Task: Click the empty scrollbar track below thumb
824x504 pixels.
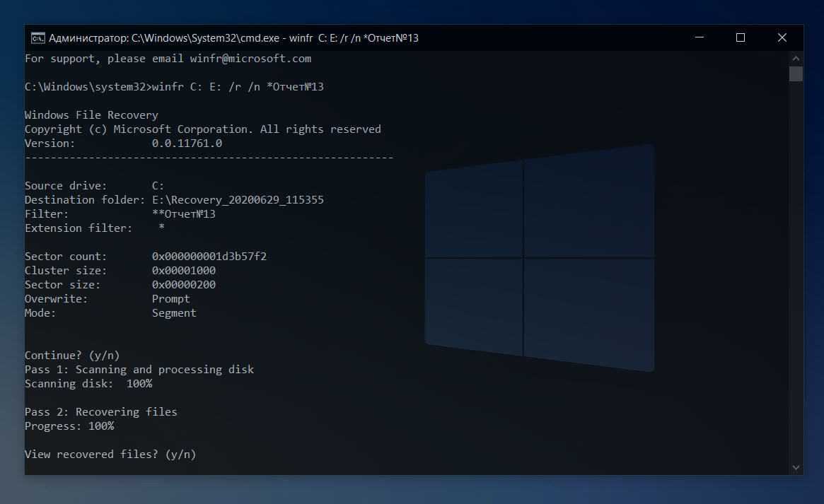Action: click(796, 283)
